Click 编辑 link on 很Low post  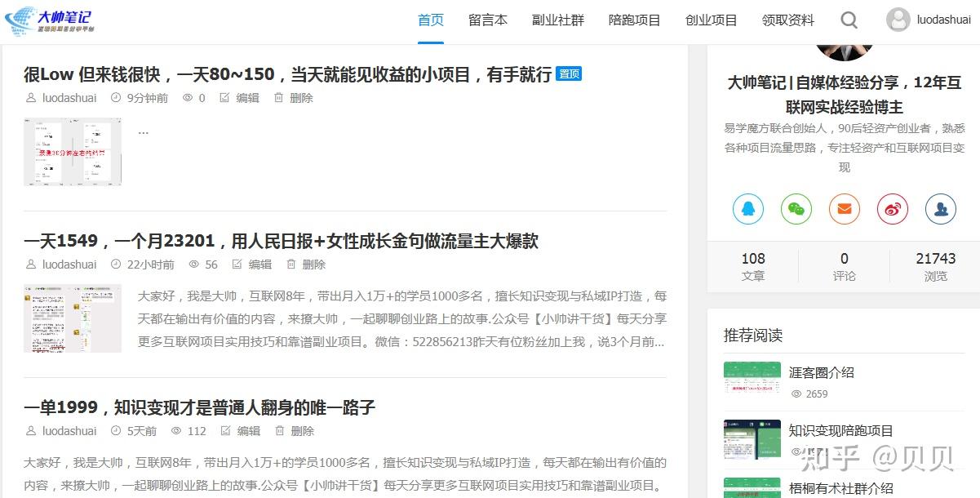[248, 98]
